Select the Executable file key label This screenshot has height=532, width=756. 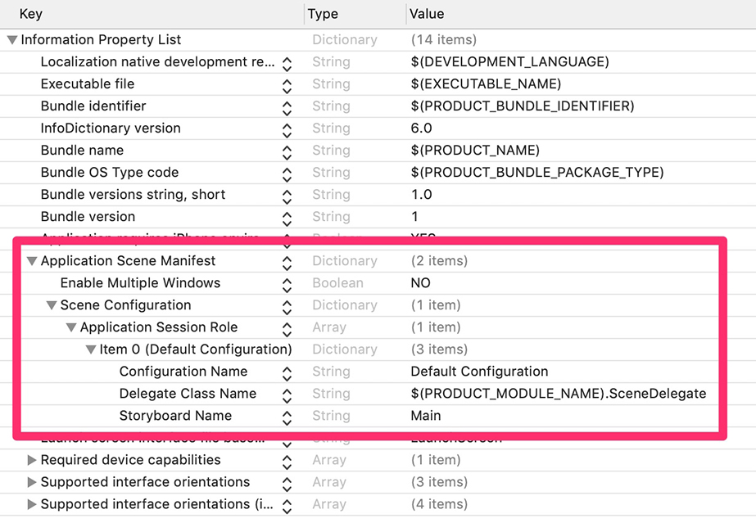click(x=88, y=84)
